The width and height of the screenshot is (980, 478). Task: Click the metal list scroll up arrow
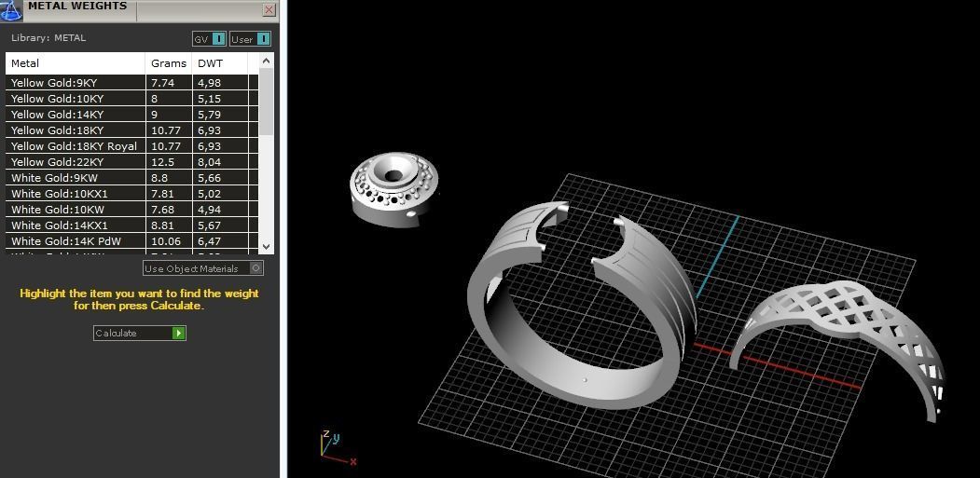coord(267,61)
